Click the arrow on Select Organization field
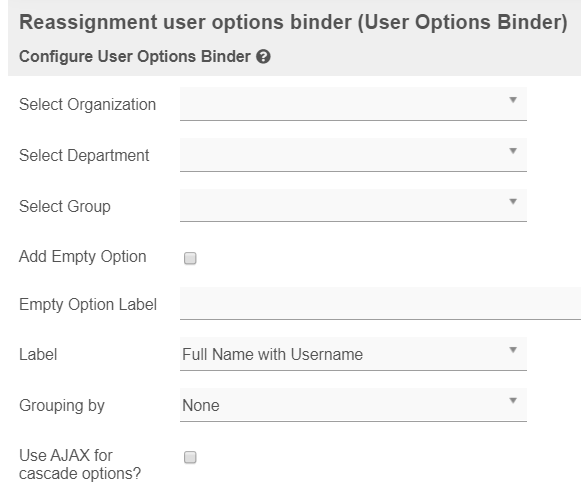Screen dimensions: 581x494 coord(513,100)
